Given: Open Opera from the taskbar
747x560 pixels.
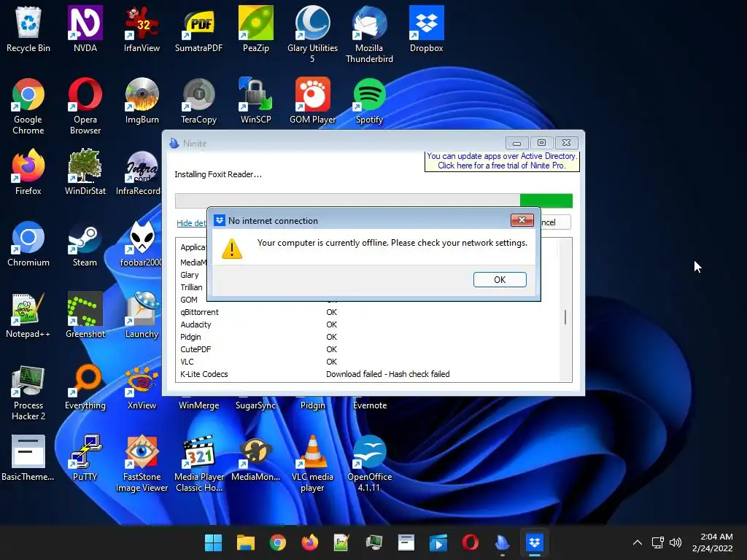Looking at the screenshot, I should tap(471, 542).
